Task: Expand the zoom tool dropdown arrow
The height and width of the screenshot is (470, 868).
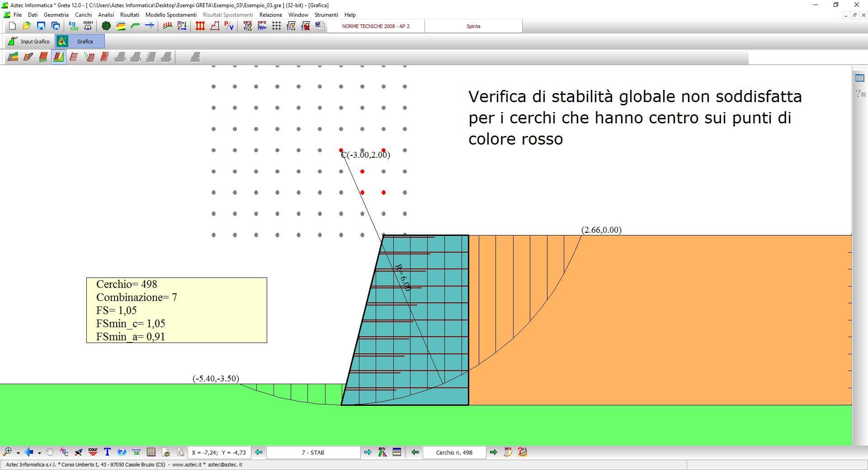Action: tap(18, 453)
